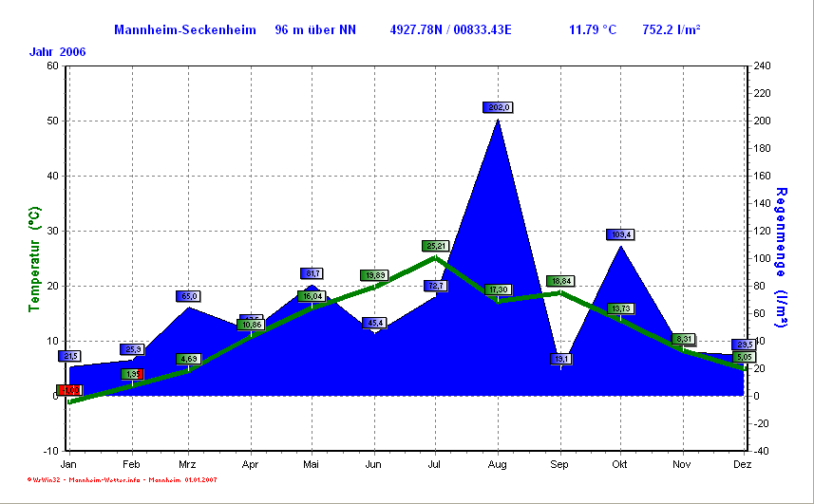Click the 18,1 rainfall label for September
This screenshot has width=814, height=504.
tap(560, 359)
